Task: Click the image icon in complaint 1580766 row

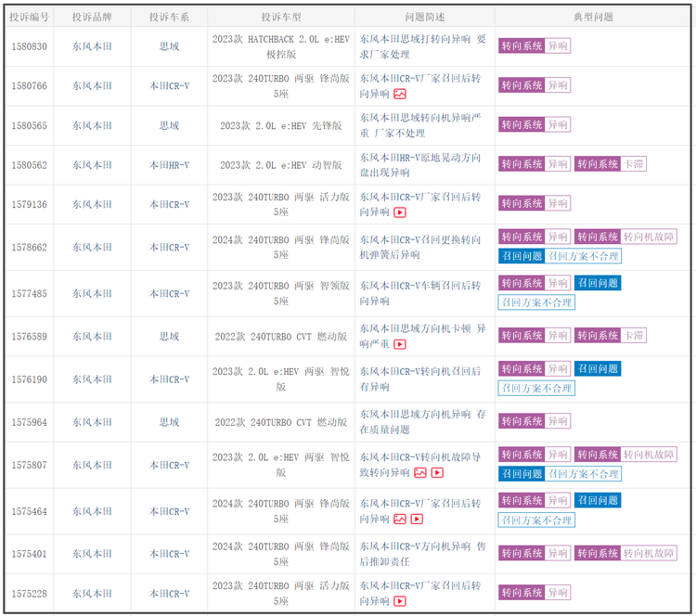Action: tap(400, 94)
